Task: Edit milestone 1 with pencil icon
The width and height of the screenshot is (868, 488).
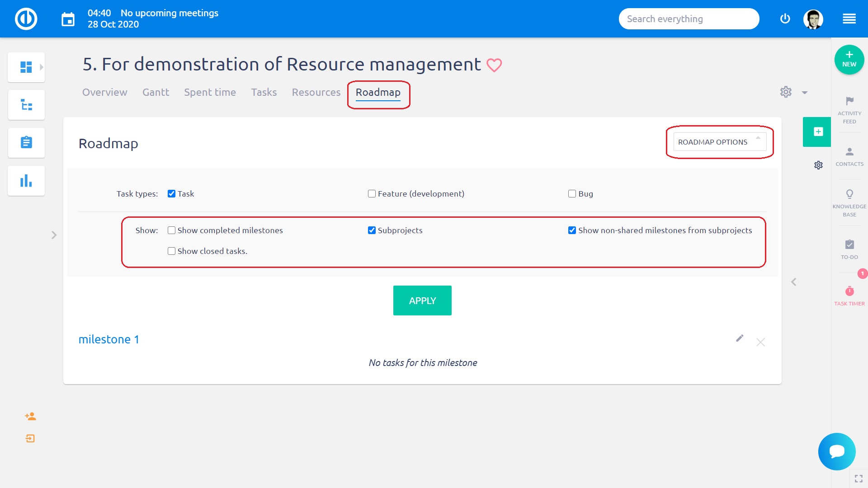Action: click(x=740, y=338)
